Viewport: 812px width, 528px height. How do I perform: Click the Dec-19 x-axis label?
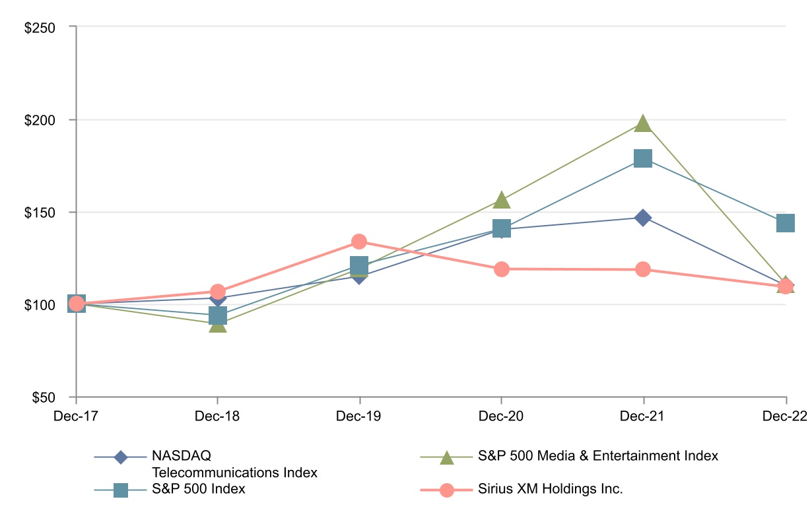pyautogui.click(x=359, y=417)
